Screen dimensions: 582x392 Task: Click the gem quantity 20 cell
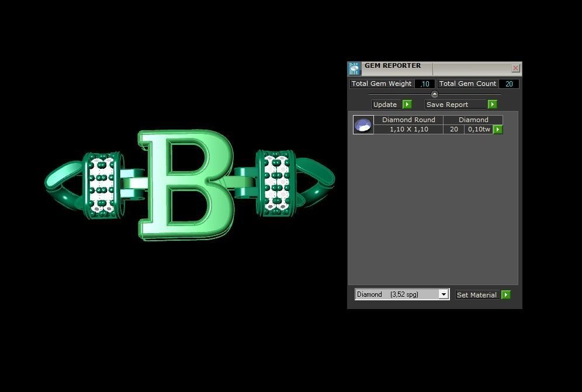453,129
